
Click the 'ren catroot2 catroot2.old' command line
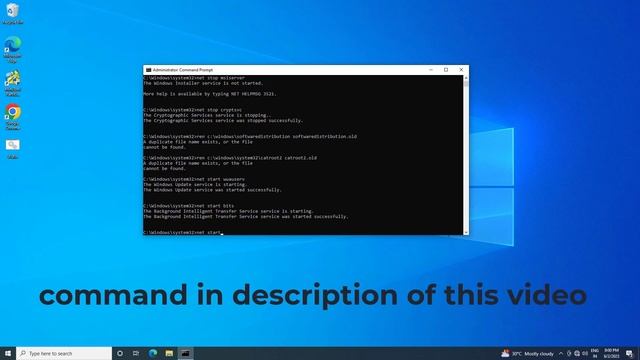(x=230, y=158)
